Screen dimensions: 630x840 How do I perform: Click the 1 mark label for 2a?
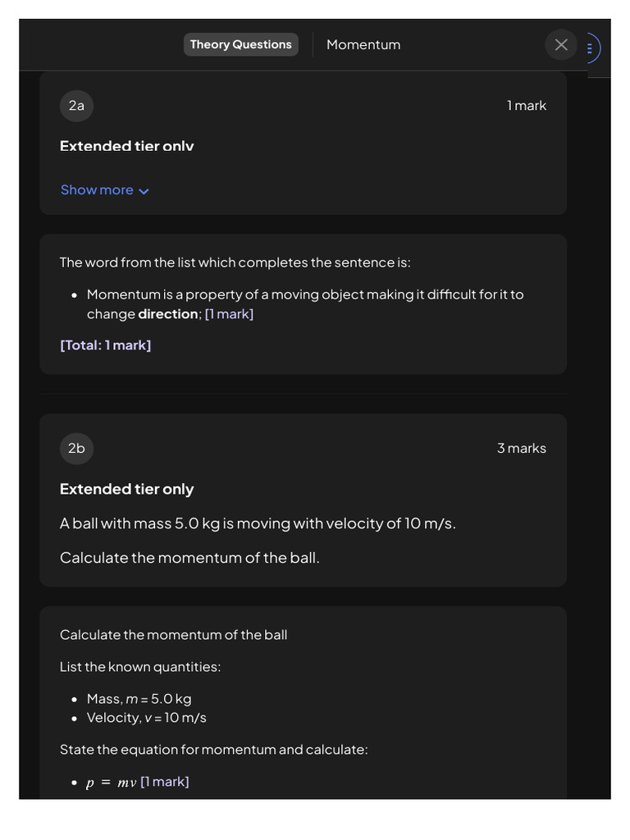tap(526, 106)
